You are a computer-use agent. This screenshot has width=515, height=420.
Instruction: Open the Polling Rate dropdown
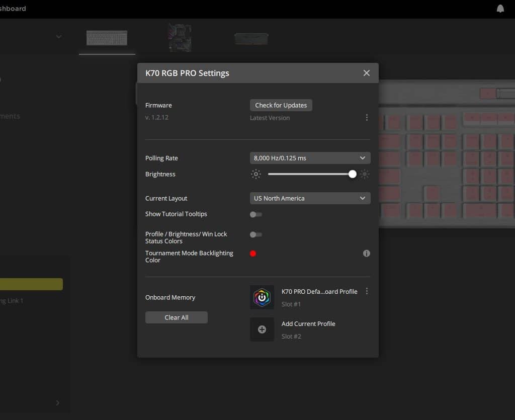click(x=310, y=158)
